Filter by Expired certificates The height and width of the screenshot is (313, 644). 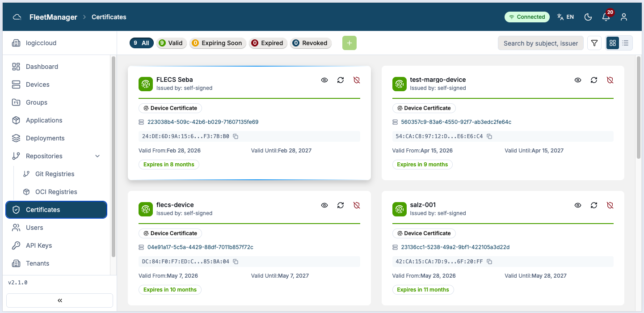tap(268, 43)
